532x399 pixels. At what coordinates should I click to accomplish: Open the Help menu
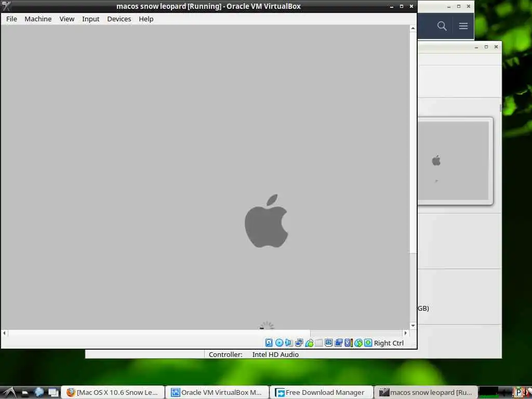(x=146, y=19)
